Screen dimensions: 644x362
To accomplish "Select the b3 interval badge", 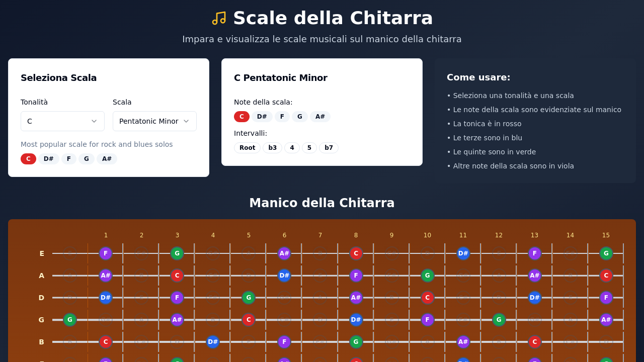I will pyautogui.click(x=272, y=147).
